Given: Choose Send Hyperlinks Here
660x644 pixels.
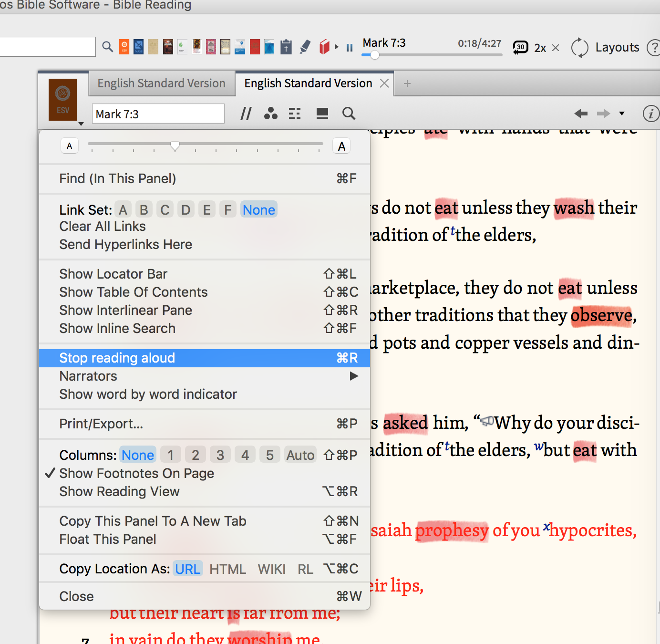Looking at the screenshot, I should (205, 244).
